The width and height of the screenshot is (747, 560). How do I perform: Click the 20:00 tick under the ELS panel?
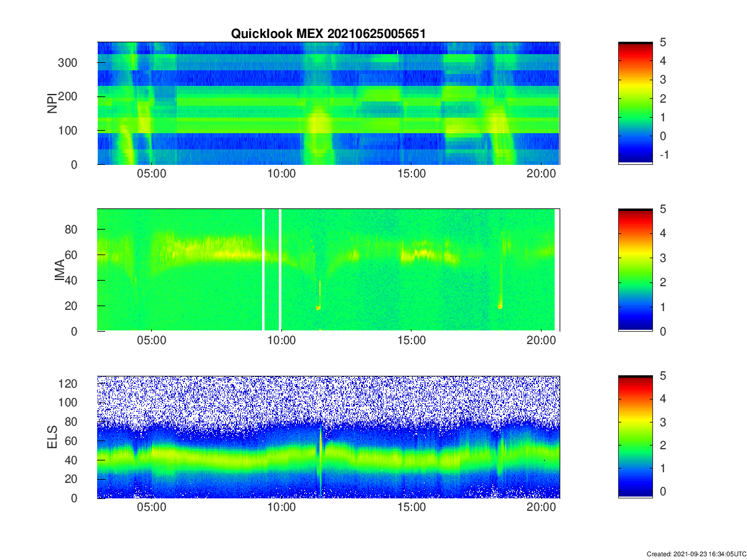click(542, 508)
